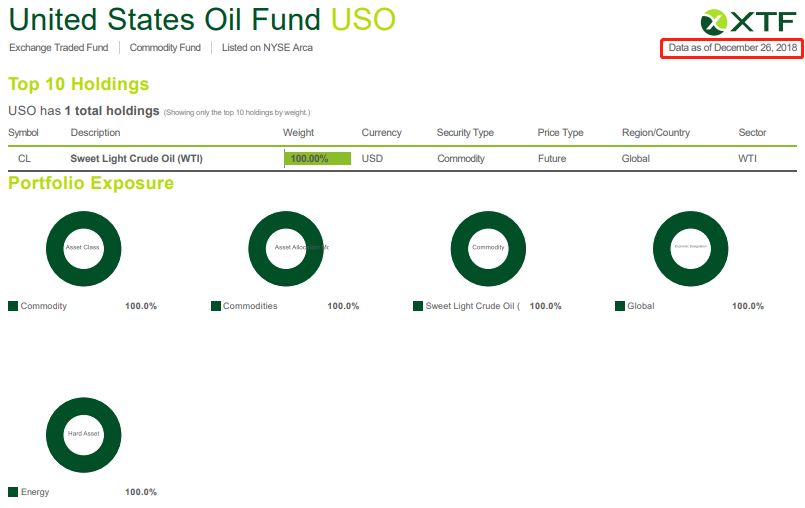
Task: Click the 100.0% value beside Energy
Action: tap(141, 492)
